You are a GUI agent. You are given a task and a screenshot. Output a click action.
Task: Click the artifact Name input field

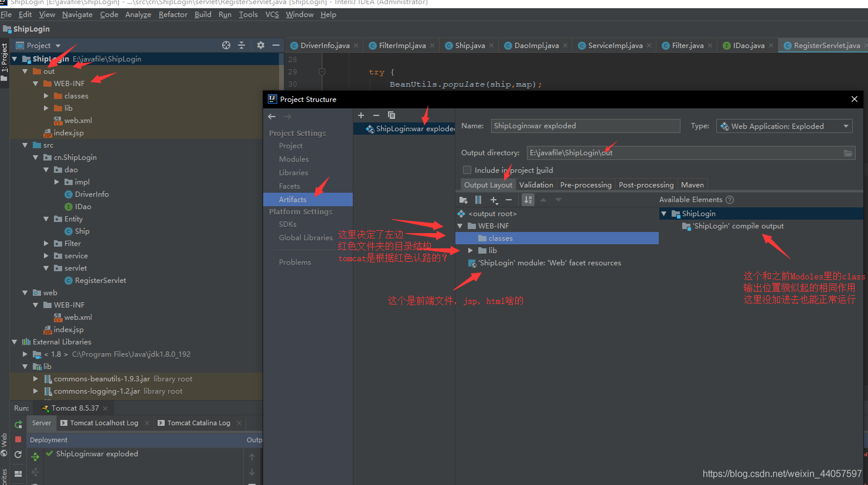(x=586, y=126)
